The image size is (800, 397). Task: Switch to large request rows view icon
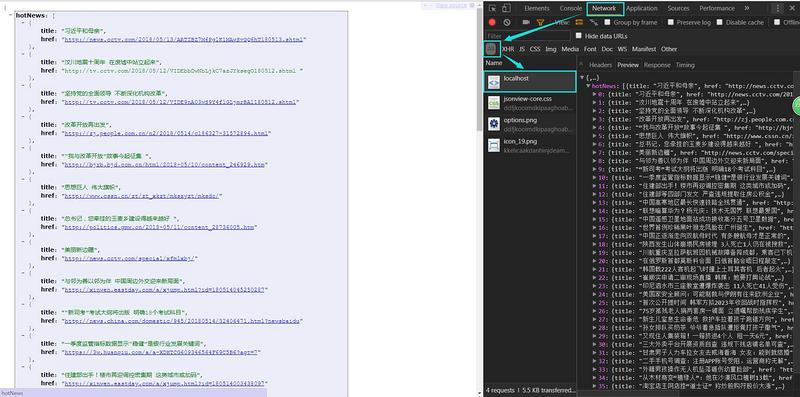579,22
